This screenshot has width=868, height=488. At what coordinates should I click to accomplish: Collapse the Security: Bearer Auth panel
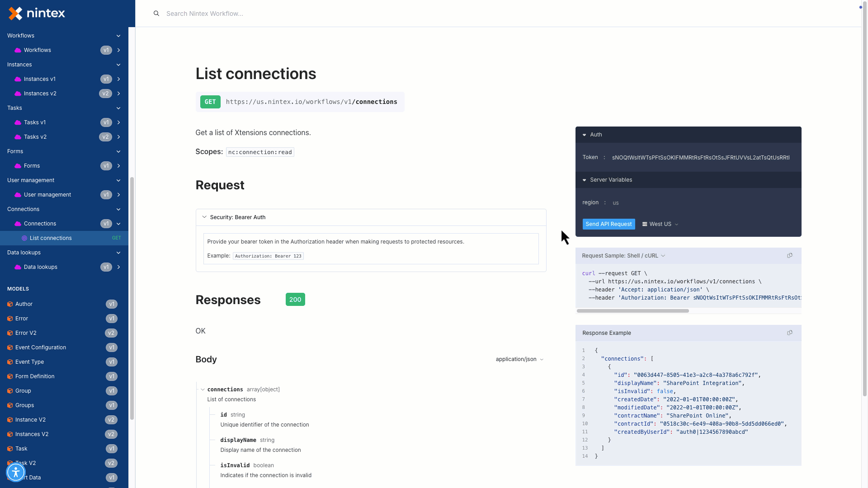[x=204, y=217]
